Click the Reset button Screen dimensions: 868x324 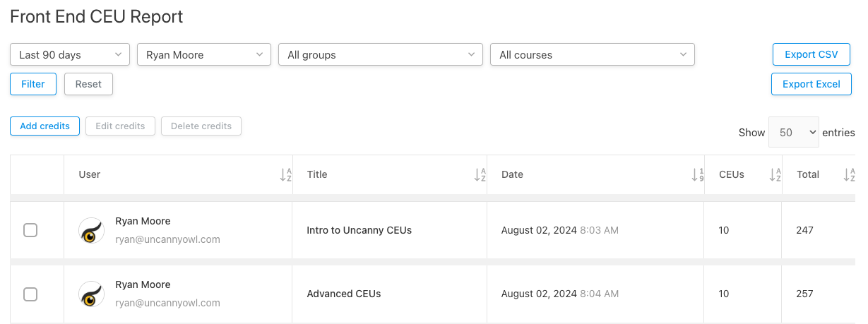(x=88, y=84)
